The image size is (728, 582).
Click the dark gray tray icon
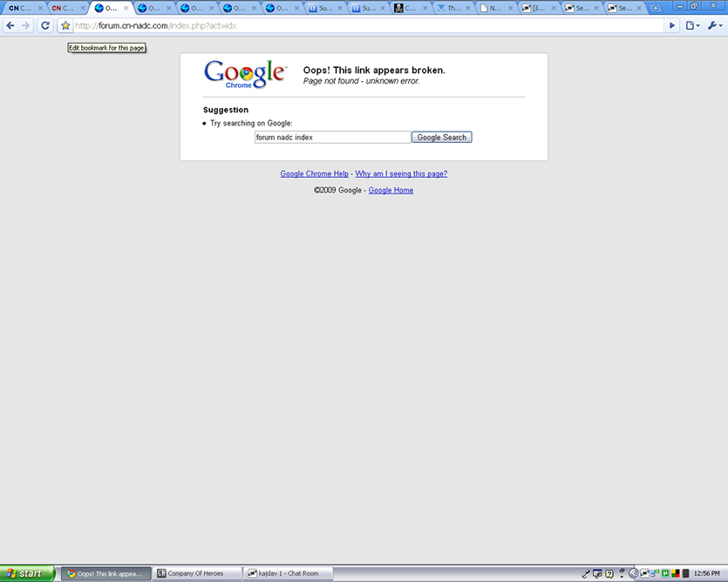685,573
